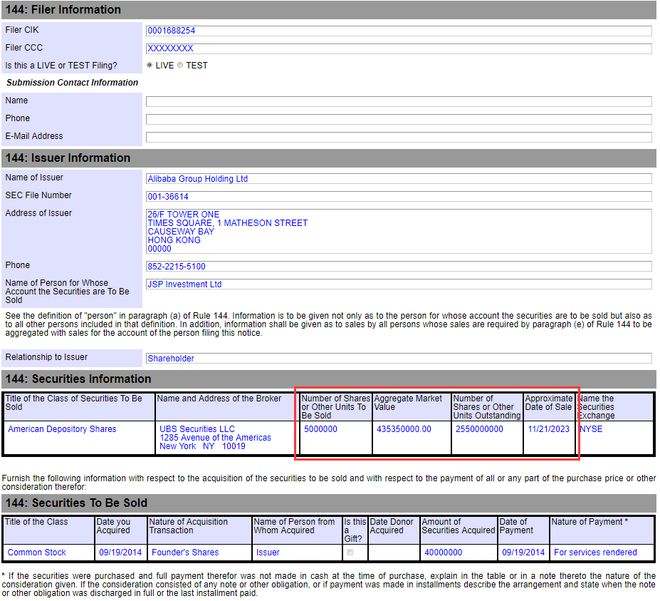Select the Relationship to Issuer field
Viewport: 660px width, 601px height.
click(398, 357)
